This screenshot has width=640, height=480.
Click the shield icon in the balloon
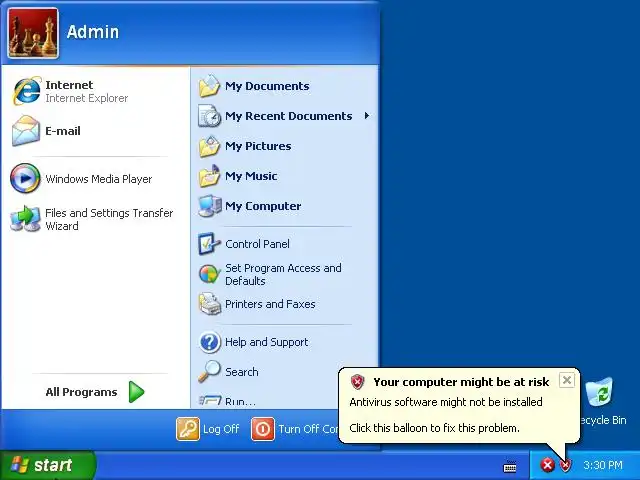pos(357,382)
